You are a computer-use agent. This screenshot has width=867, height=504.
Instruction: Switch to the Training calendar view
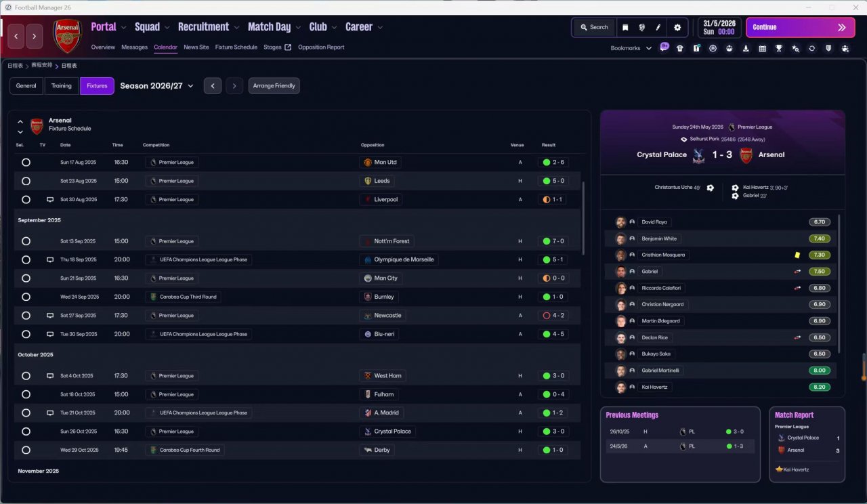[62, 86]
